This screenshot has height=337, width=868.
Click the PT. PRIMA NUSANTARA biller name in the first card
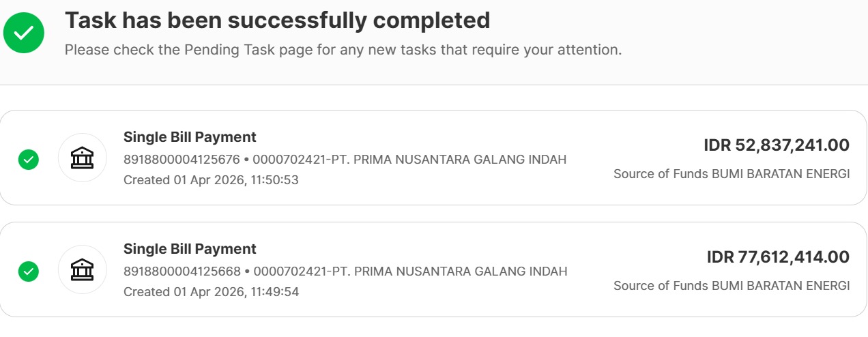pos(409,160)
